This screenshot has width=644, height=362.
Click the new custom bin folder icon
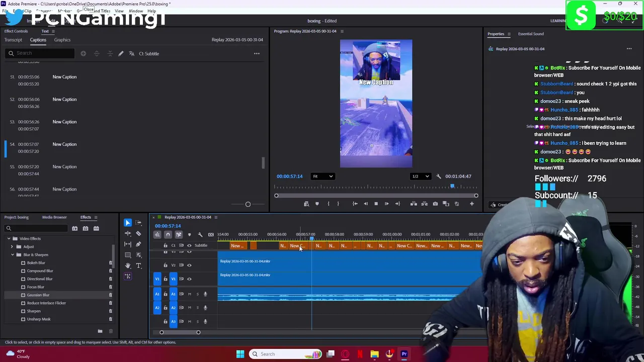click(x=100, y=331)
